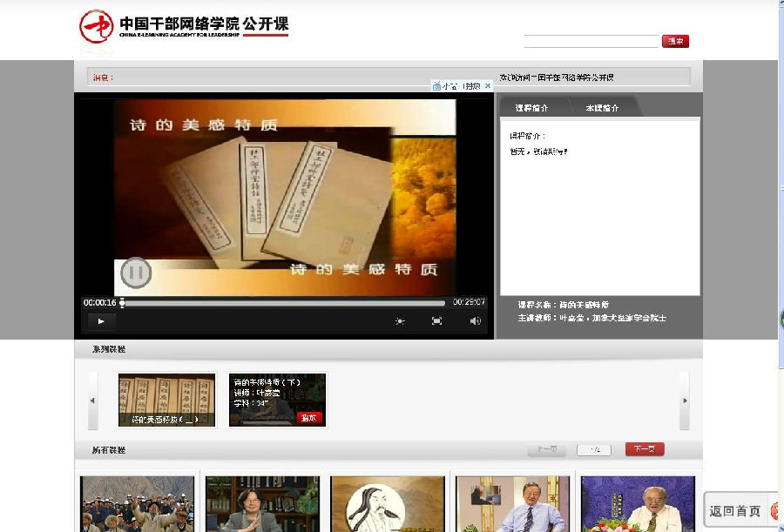The image size is (784, 532).
Task: Click the 返回首页 return home button
Action: pyautogui.click(x=736, y=511)
